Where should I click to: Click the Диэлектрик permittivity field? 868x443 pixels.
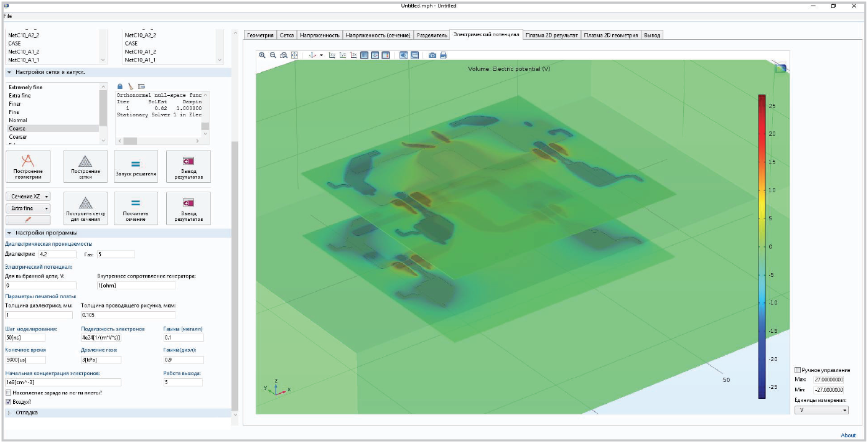coord(57,254)
